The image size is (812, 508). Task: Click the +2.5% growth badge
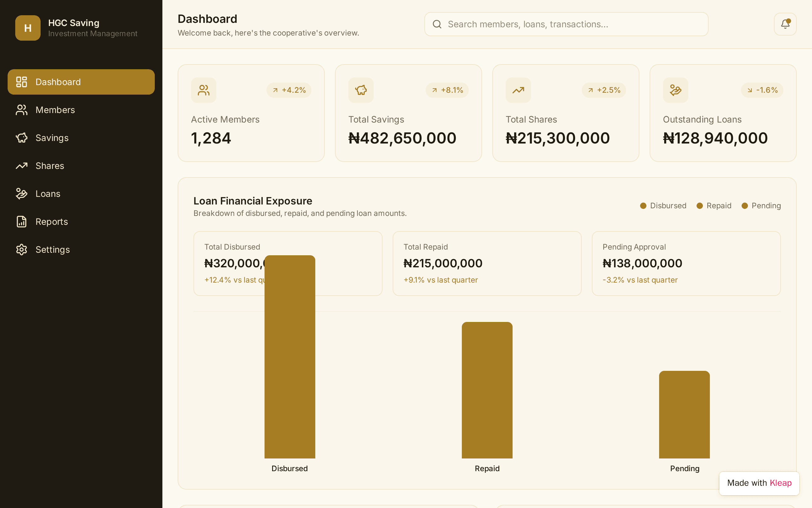point(604,90)
